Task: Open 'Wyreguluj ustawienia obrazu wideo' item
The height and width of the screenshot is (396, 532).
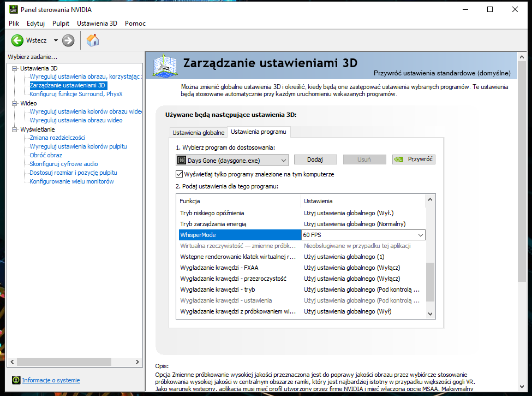Action: (x=76, y=120)
